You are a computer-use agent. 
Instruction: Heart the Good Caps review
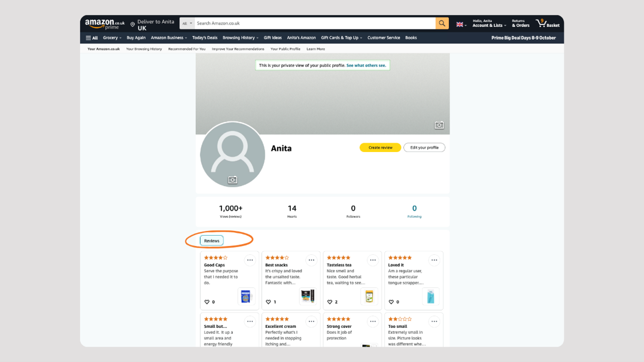tap(207, 302)
